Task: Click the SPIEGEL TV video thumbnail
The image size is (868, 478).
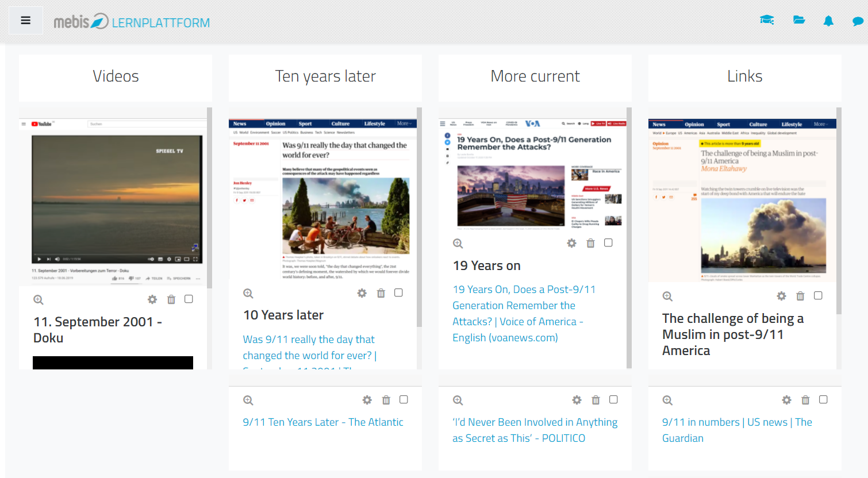Action: pyautogui.click(x=117, y=199)
